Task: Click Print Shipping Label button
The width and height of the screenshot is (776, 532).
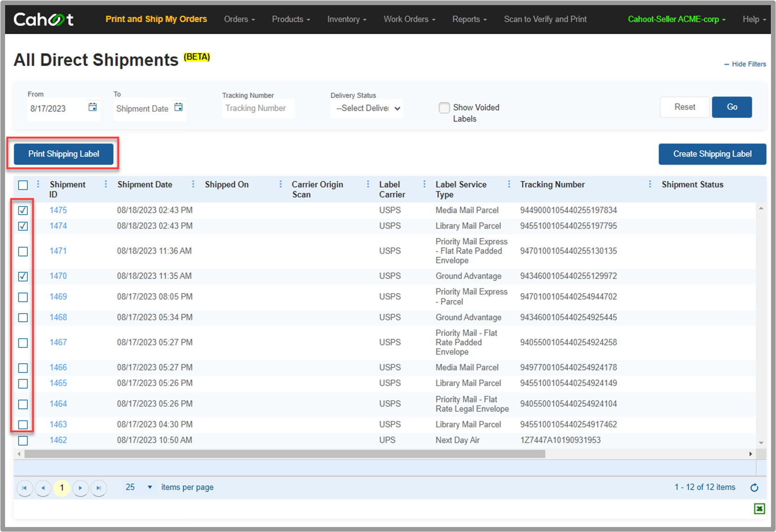Action: pyautogui.click(x=64, y=154)
